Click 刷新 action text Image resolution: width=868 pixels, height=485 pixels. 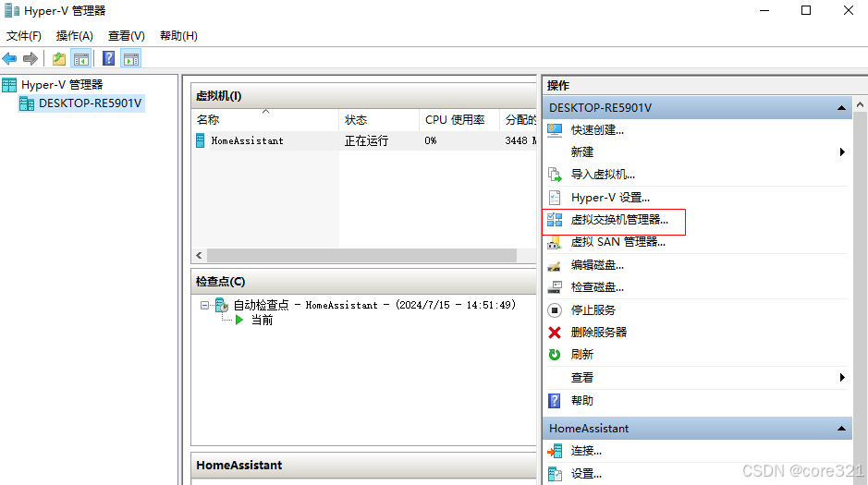pyautogui.click(x=581, y=355)
